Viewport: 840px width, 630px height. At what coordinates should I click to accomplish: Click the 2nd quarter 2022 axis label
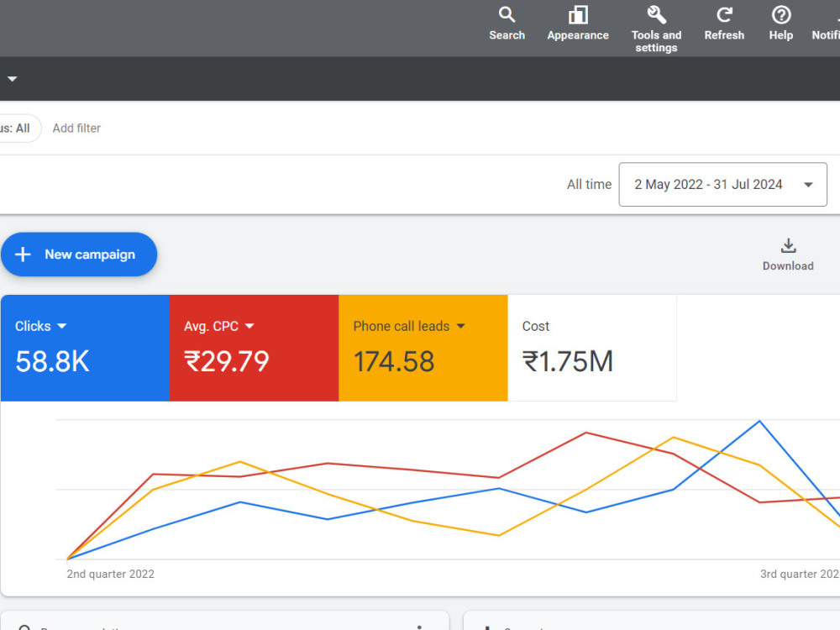click(x=110, y=574)
